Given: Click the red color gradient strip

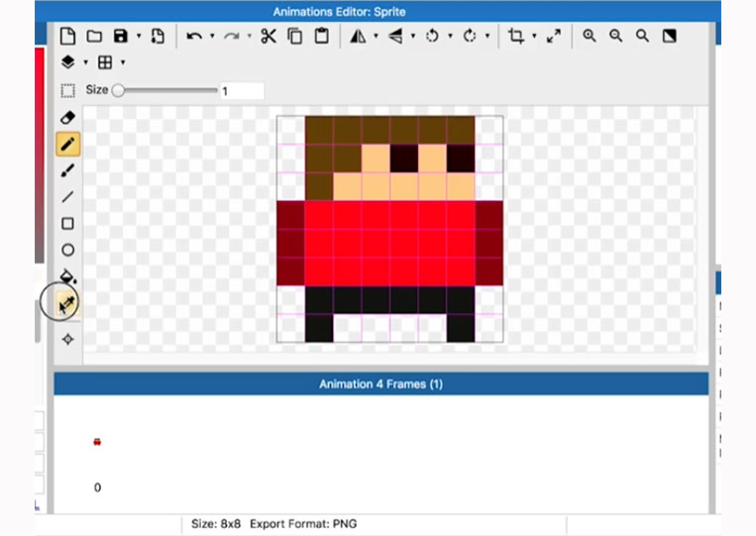Looking at the screenshot, I should 40,156.
